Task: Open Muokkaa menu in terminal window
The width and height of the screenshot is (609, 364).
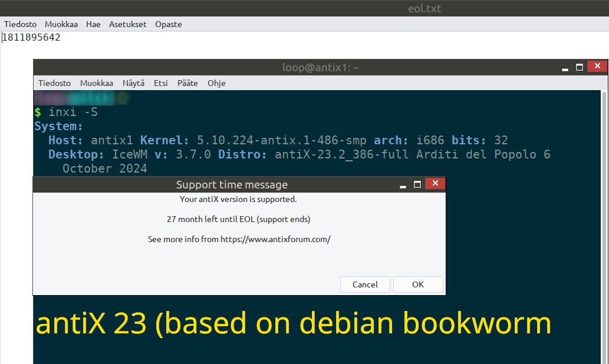Action: pos(96,83)
